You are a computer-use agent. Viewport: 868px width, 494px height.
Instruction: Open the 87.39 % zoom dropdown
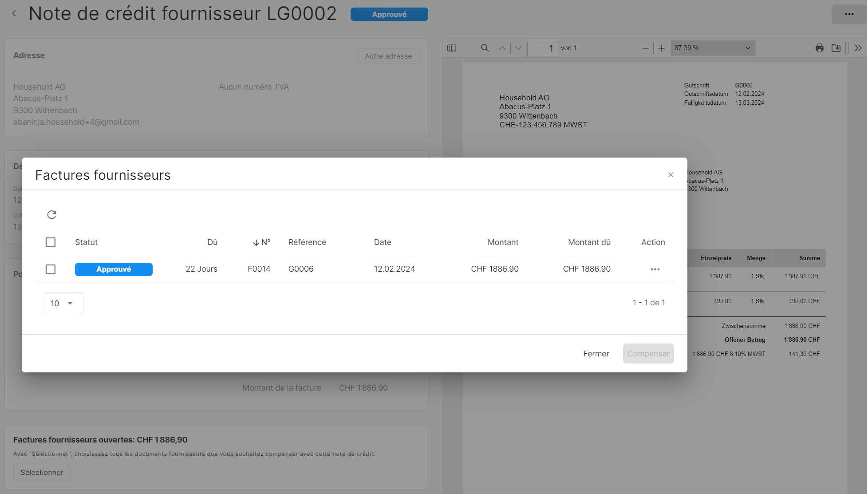coord(712,48)
